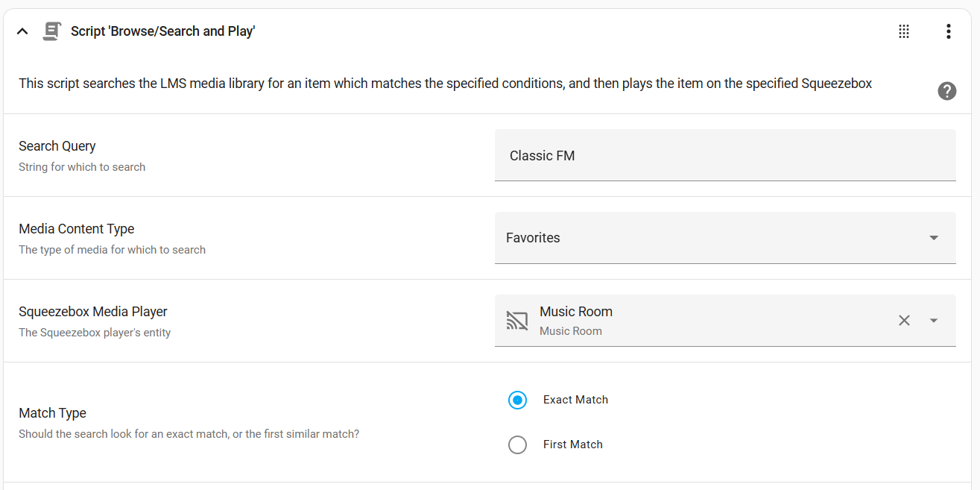Click the First Match label text
The image size is (980, 490).
[572, 445]
